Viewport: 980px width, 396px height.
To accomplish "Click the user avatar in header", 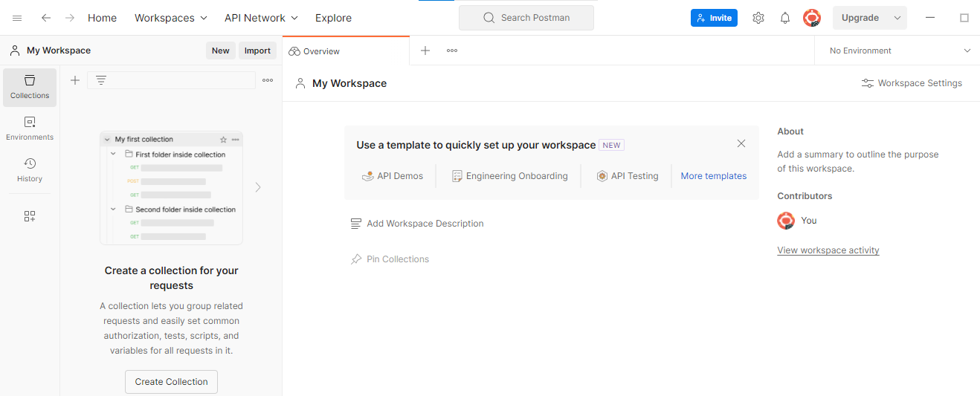I will click(812, 18).
